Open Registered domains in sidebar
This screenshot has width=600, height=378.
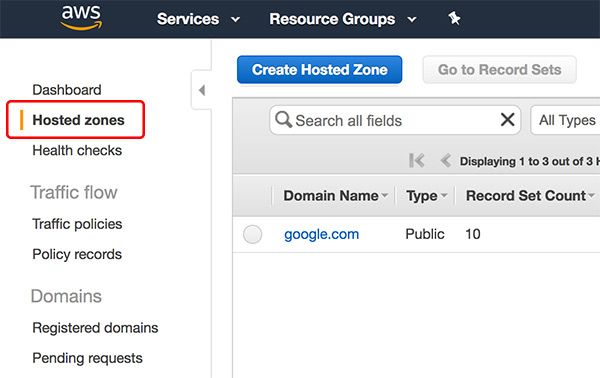95,328
